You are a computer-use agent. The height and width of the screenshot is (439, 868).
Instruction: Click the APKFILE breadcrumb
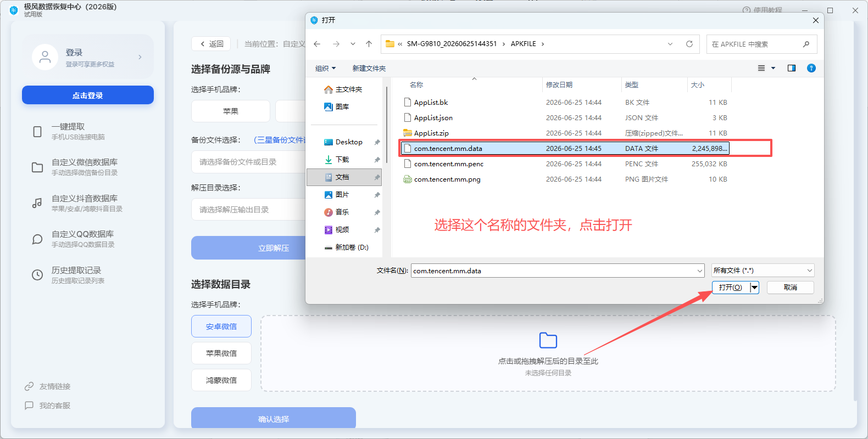[x=523, y=44]
